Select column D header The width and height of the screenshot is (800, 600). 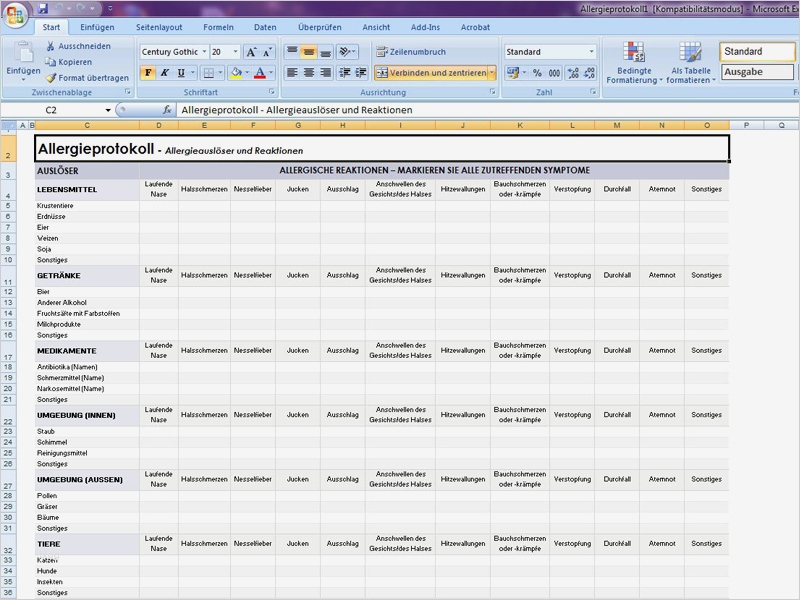pos(159,125)
